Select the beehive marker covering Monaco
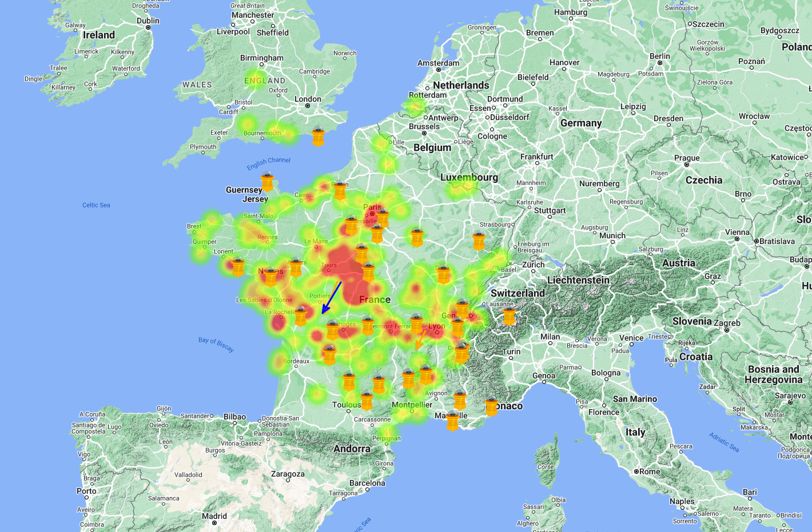Image resolution: width=812 pixels, height=532 pixels. click(x=491, y=406)
